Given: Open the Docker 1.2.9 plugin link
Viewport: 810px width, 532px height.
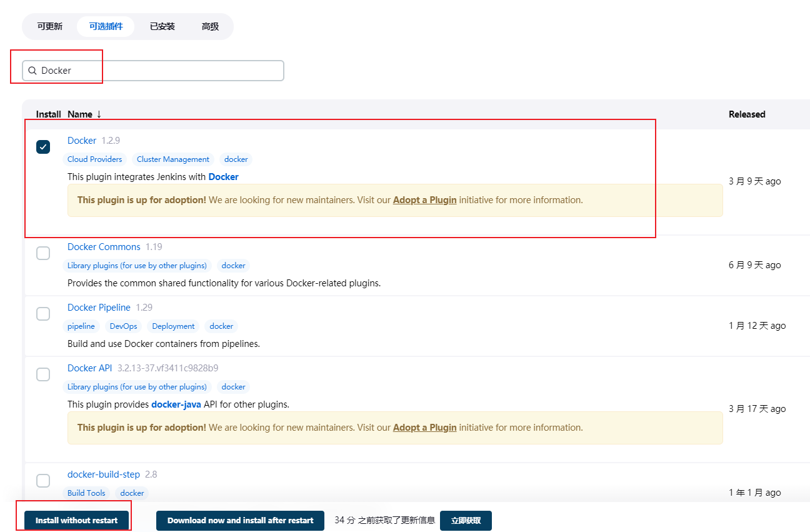Looking at the screenshot, I should click(82, 141).
